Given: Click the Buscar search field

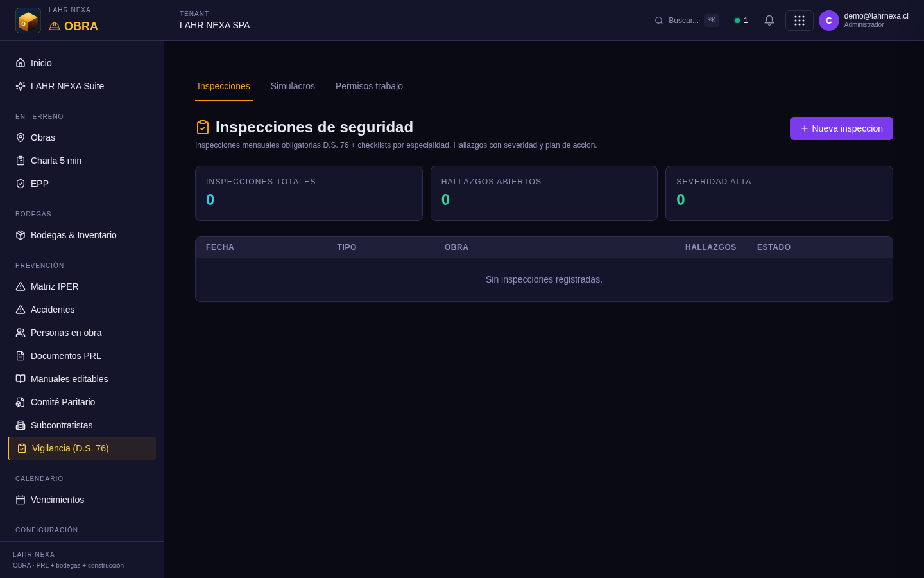Looking at the screenshot, I should coord(687,21).
